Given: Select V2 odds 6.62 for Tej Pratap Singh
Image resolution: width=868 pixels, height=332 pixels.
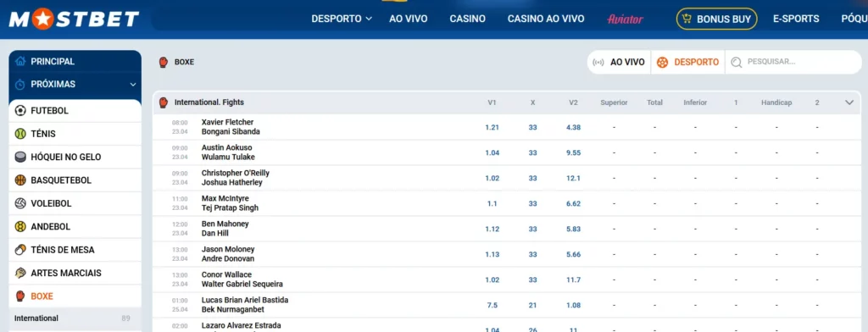Looking at the screenshot, I should [574, 203].
